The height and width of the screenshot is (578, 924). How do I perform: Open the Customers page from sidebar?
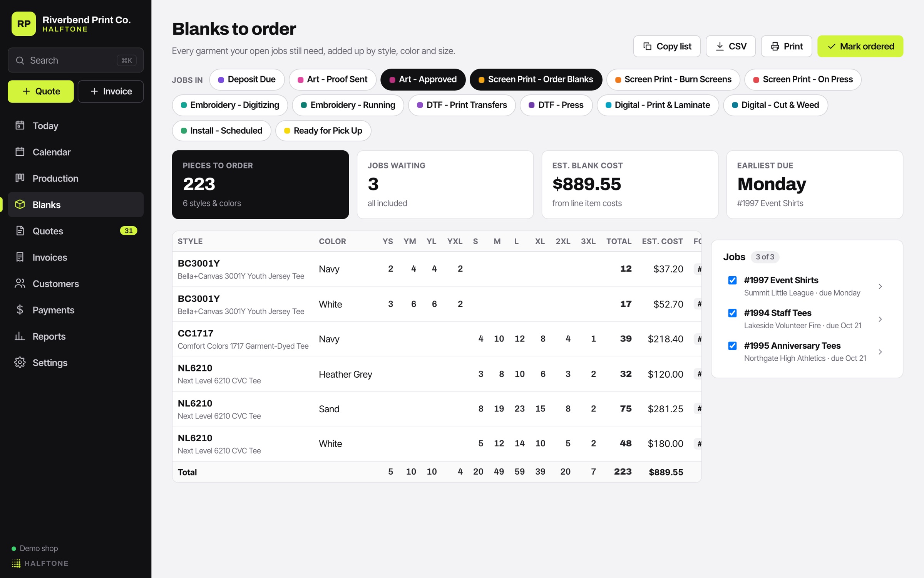[75, 284]
